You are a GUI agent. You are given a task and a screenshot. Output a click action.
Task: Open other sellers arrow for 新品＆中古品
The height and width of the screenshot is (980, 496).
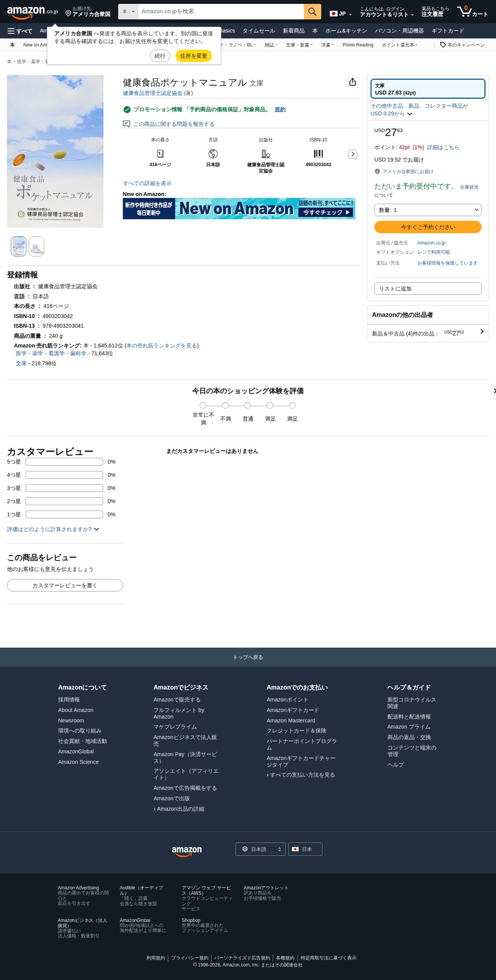482,332
